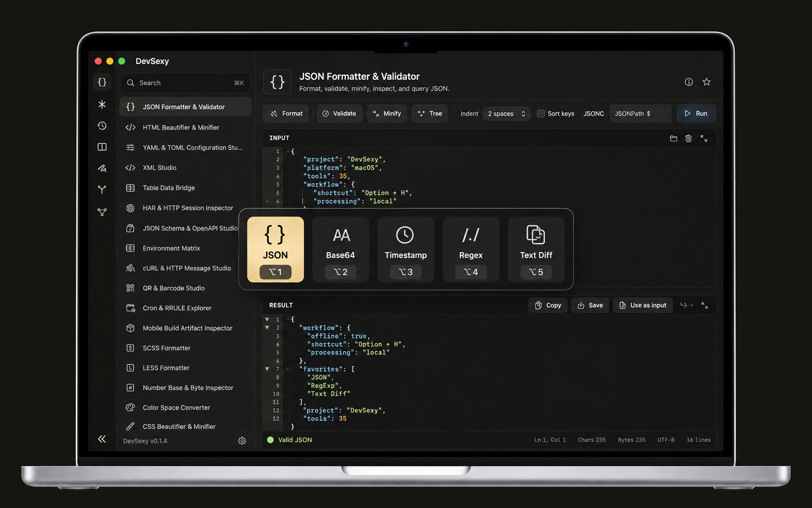Collapse the sidebar with double chevron
This screenshot has width=812, height=508.
[x=102, y=439]
